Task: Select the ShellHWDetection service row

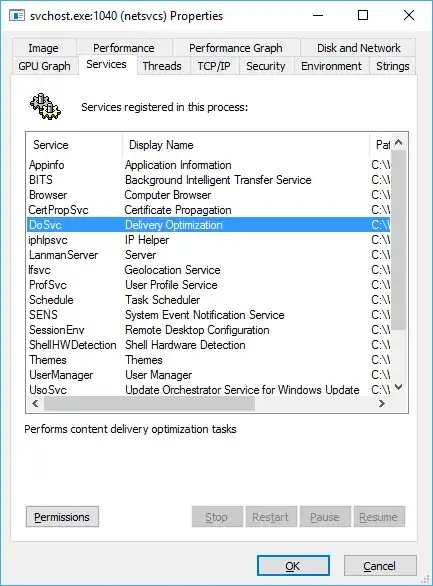Action: click(208, 345)
